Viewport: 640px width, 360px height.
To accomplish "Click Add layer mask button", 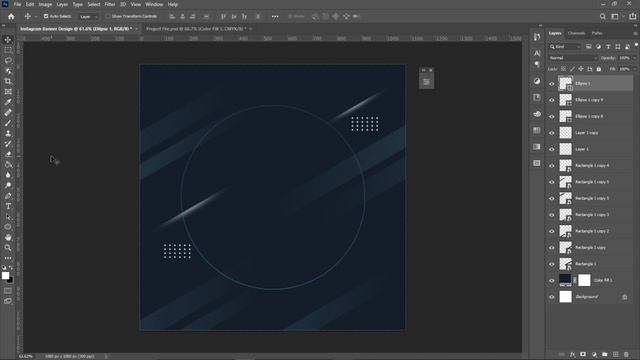I will [583, 355].
